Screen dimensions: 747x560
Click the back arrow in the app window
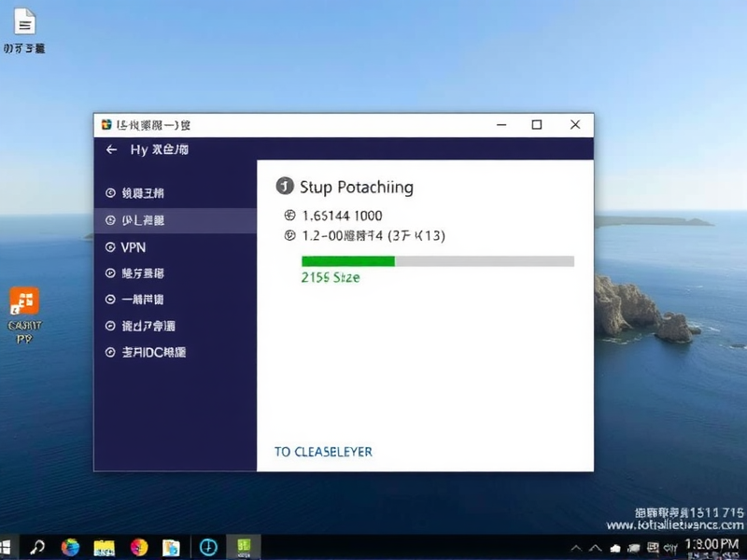point(112,151)
